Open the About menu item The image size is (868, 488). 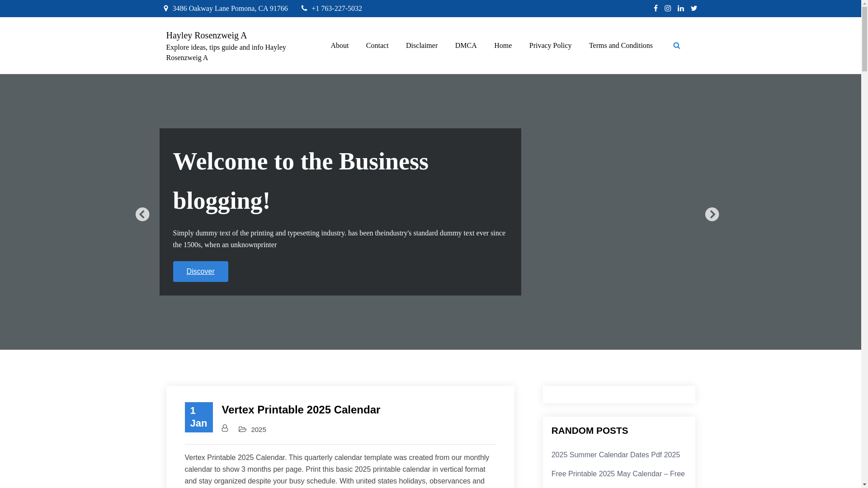(x=340, y=46)
